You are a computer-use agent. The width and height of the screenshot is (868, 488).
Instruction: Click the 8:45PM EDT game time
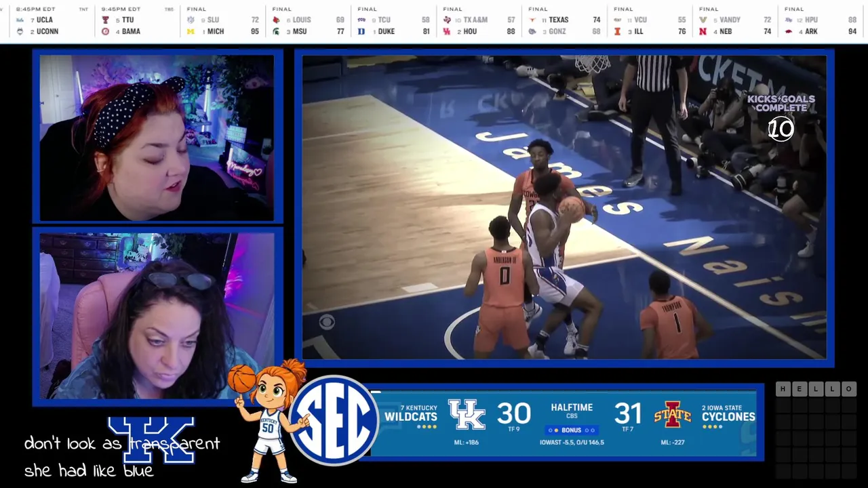click(35, 9)
